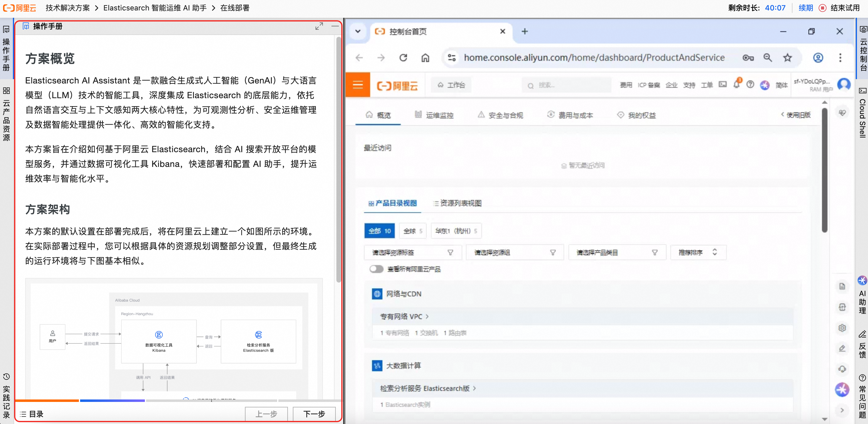
Task: Select the 华东1（杭州） region filter
Action: 456,231
